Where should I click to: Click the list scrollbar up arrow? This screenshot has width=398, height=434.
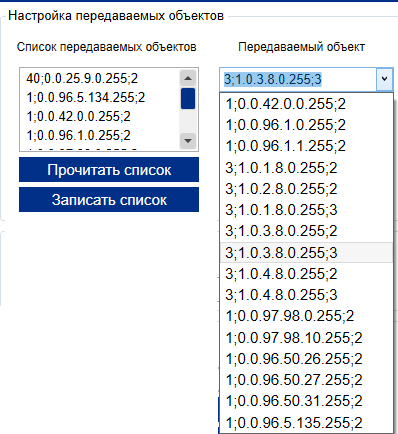pyautogui.click(x=188, y=78)
